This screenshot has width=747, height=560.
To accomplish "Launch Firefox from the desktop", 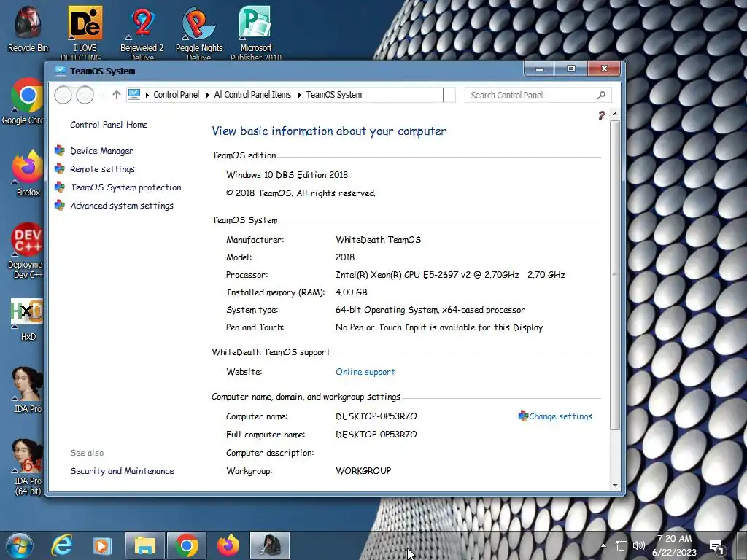I will click(27, 174).
